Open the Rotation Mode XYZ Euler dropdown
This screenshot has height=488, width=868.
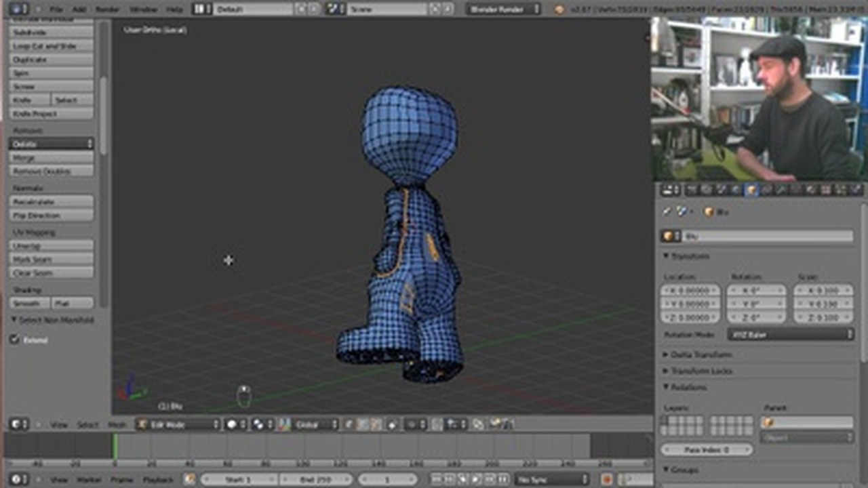coord(791,335)
